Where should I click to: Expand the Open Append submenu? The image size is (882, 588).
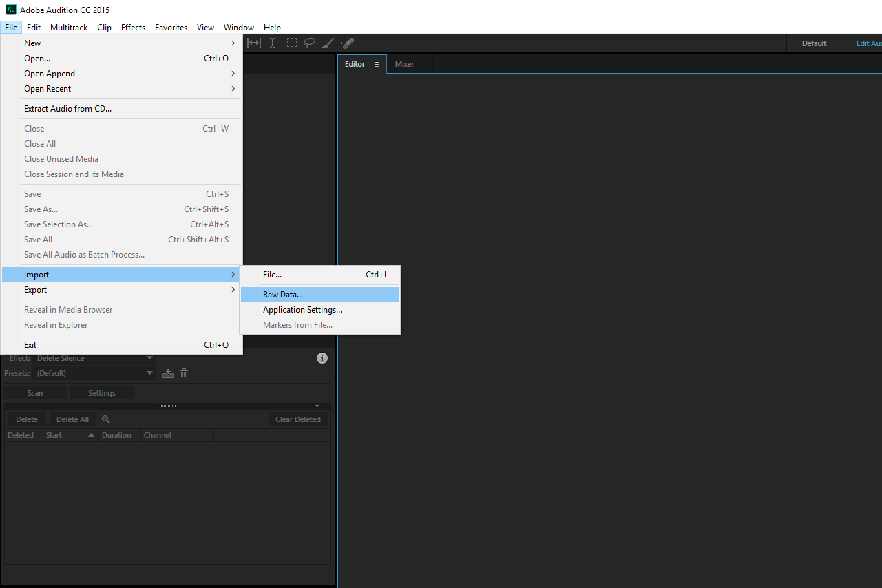(123, 74)
